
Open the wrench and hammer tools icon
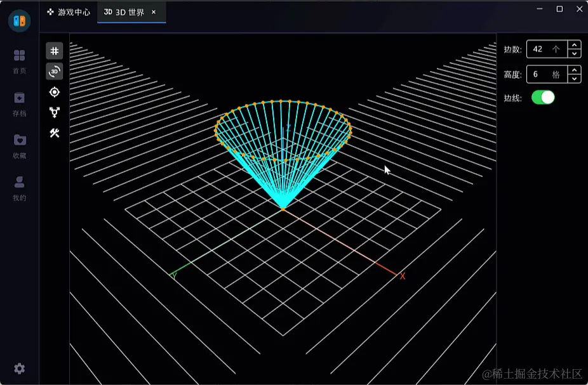pyautogui.click(x=55, y=133)
